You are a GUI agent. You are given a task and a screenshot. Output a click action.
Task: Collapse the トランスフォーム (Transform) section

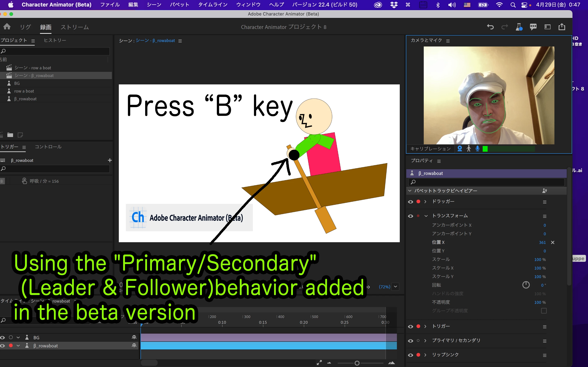click(x=426, y=216)
